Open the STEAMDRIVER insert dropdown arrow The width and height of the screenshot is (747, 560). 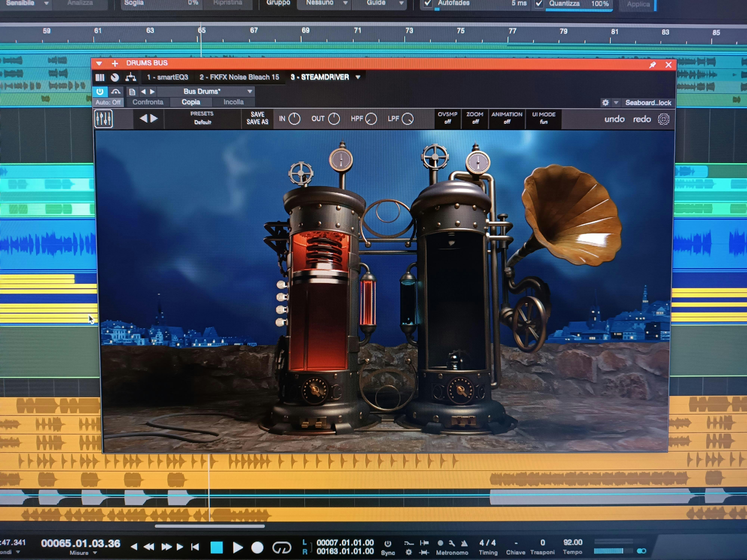pyautogui.click(x=358, y=77)
